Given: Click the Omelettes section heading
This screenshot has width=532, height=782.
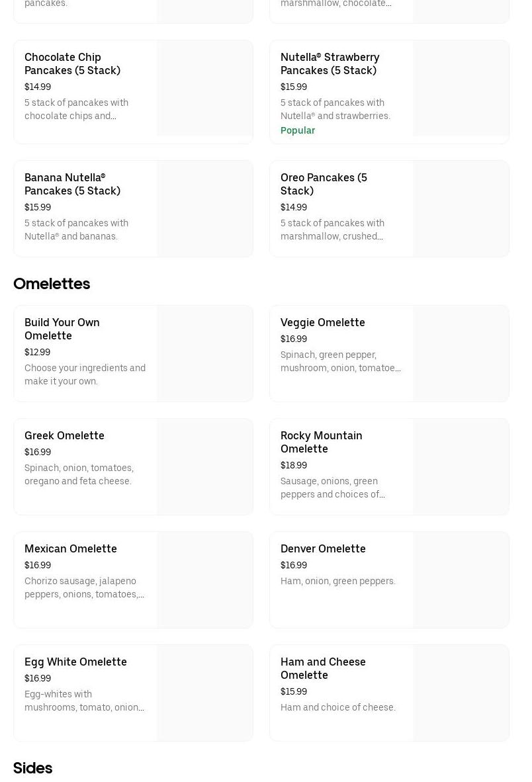Looking at the screenshot, I should [52, 284].
